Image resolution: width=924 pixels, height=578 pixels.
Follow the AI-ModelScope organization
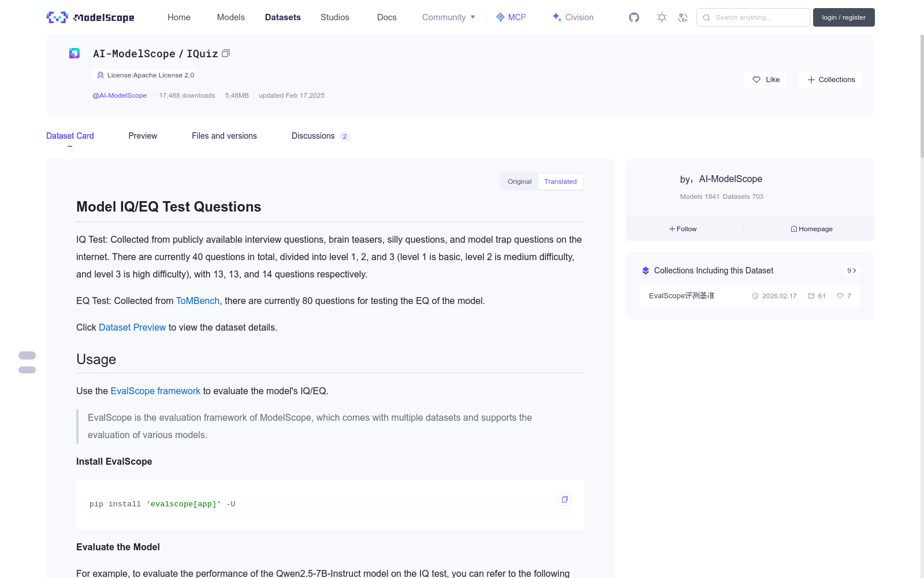[x=683, y=229]
